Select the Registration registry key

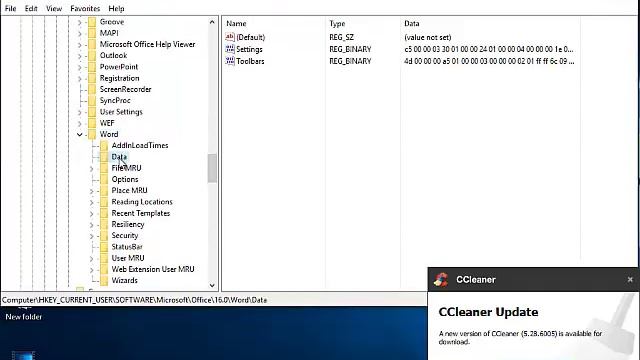click(119, 78)
